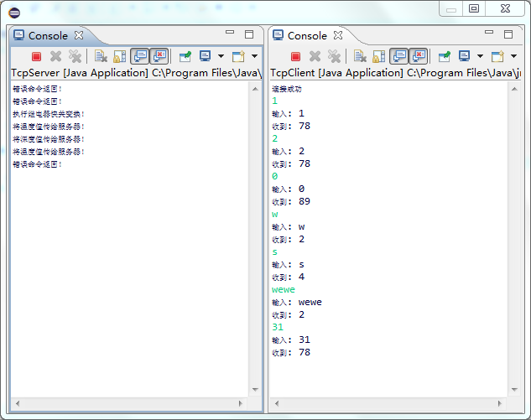Terminate TcpClient with the red stop button
The image size is (531, 420).
295,56
